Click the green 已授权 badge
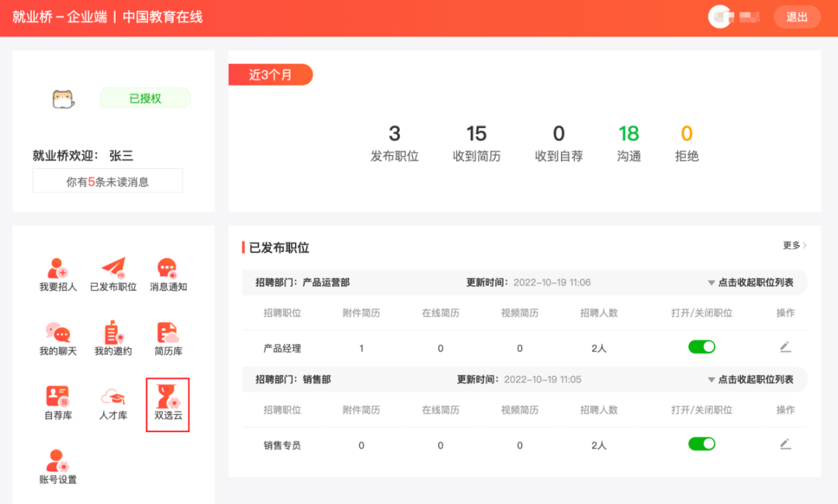 pos(144,97)
